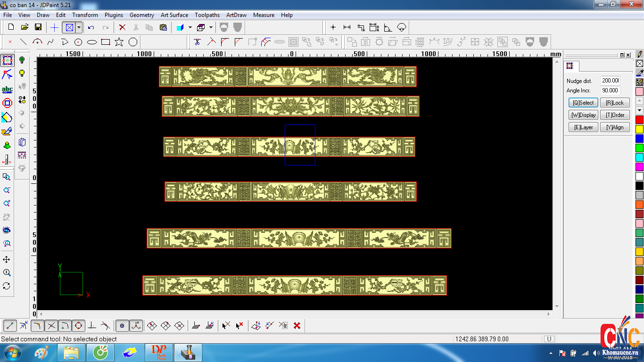Viewport: 644px width, 362px height.
Task: Expand the wireframe box view dropdown
Action: tap(211, 27)
